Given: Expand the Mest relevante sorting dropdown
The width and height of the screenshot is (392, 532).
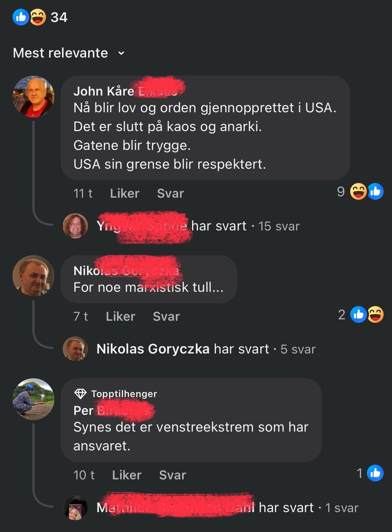Looking at the screenshot, I should coord(69,53).
